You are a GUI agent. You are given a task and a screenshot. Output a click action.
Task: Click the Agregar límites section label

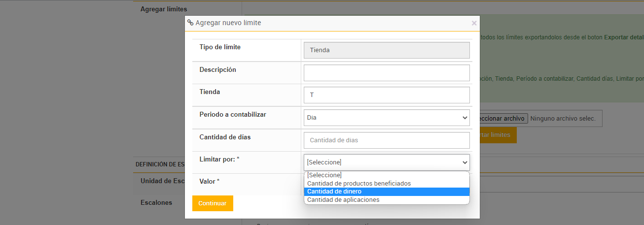(x=164, y=9)
